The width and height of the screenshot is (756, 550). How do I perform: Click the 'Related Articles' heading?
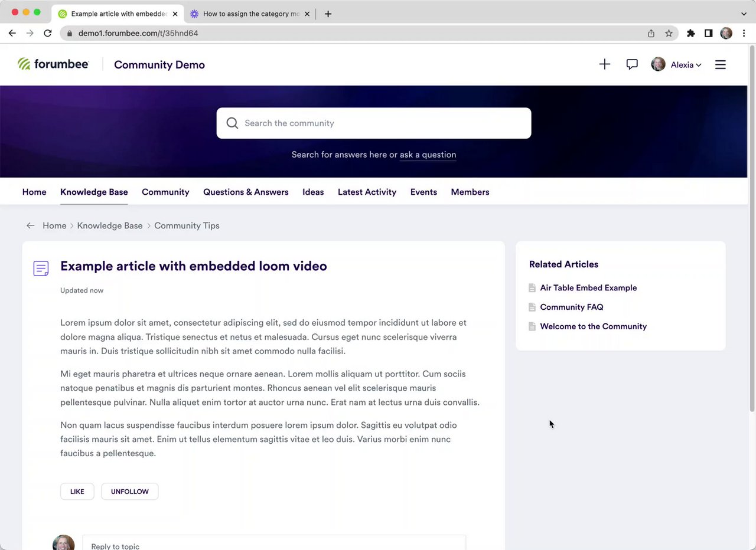click(x=563, y=264)
